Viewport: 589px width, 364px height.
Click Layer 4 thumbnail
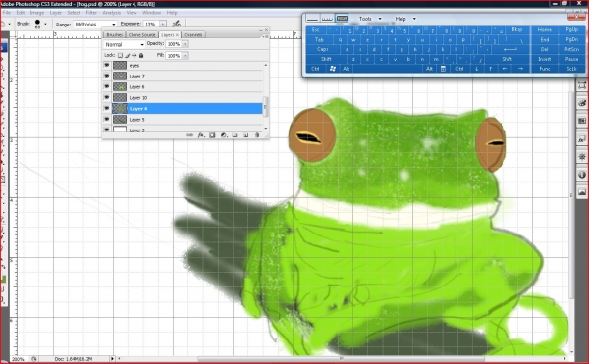coord(120,109)
